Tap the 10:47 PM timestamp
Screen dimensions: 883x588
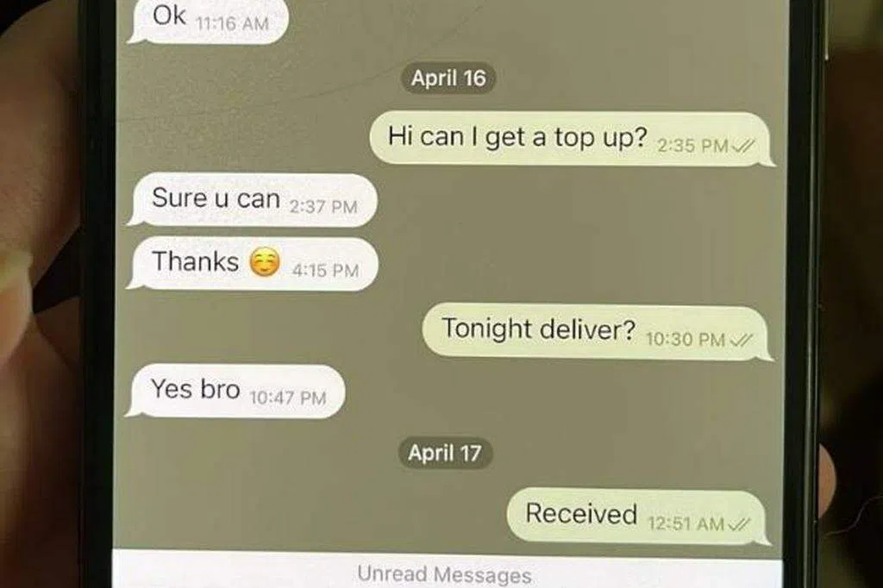(x=287, y=397)
